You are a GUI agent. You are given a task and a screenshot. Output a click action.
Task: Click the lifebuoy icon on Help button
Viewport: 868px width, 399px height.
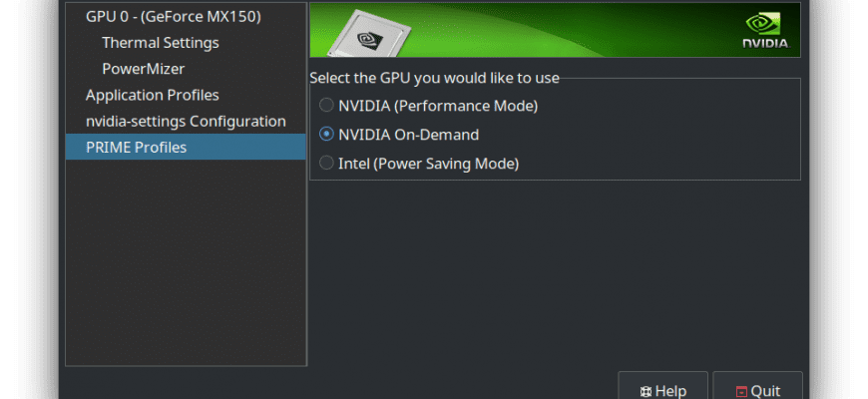tap(646, 391)
